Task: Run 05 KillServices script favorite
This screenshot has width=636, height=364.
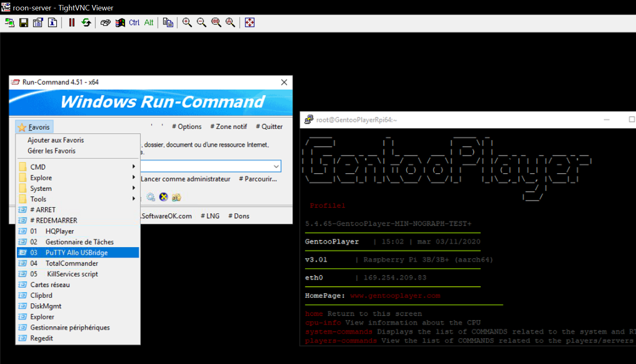Action: click(78, 274)
